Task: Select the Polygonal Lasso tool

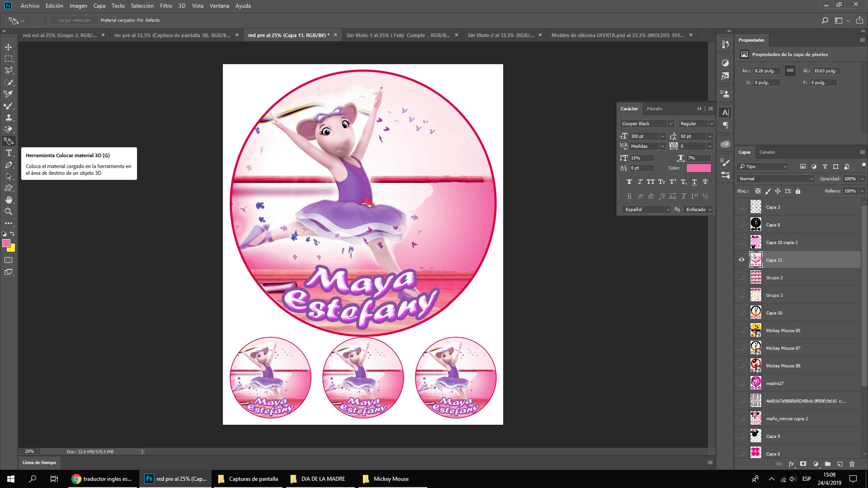Action: [9, 70]
